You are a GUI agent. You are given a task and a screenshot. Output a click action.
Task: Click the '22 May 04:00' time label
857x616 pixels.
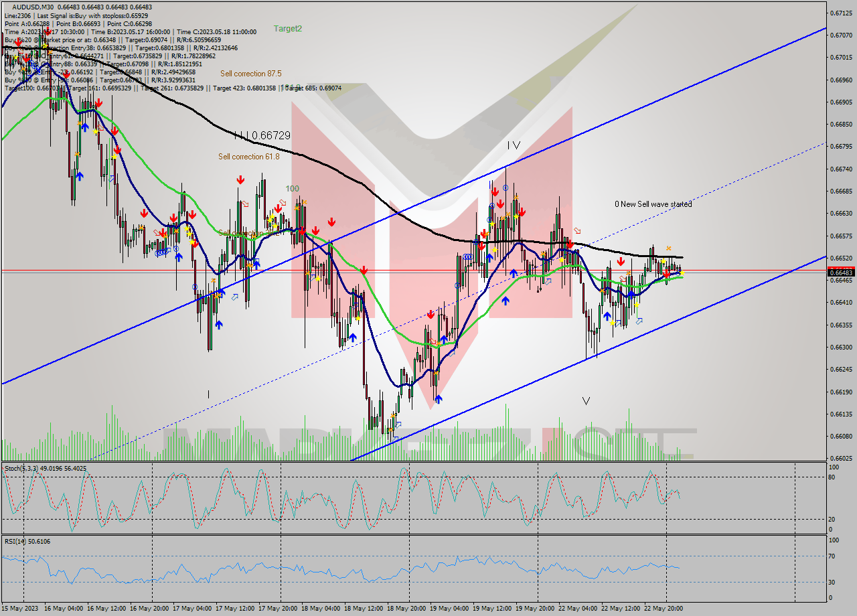pos(578,609)
